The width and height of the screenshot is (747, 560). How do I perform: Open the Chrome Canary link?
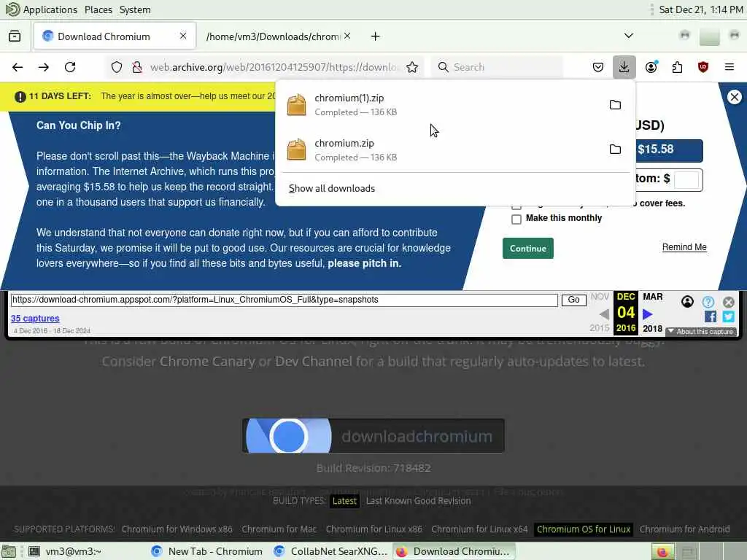207,362
